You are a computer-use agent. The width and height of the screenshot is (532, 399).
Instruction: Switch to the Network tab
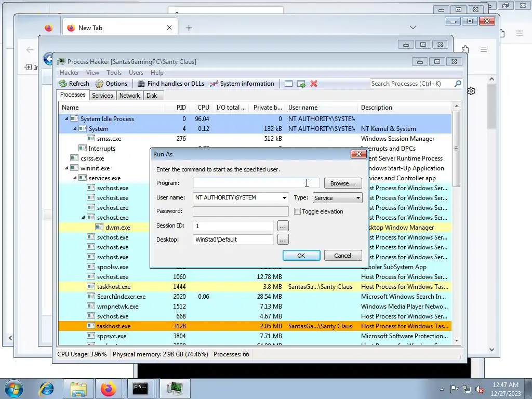pos(129,96)
